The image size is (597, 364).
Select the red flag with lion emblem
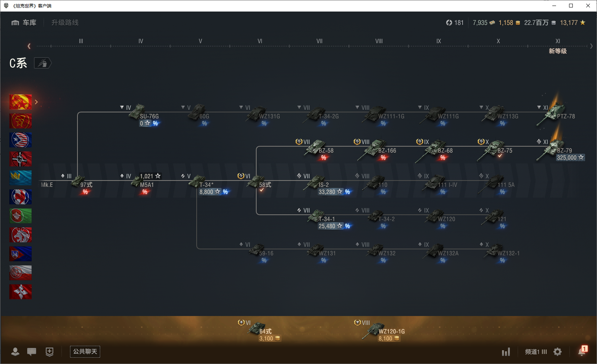pos(20,235)
